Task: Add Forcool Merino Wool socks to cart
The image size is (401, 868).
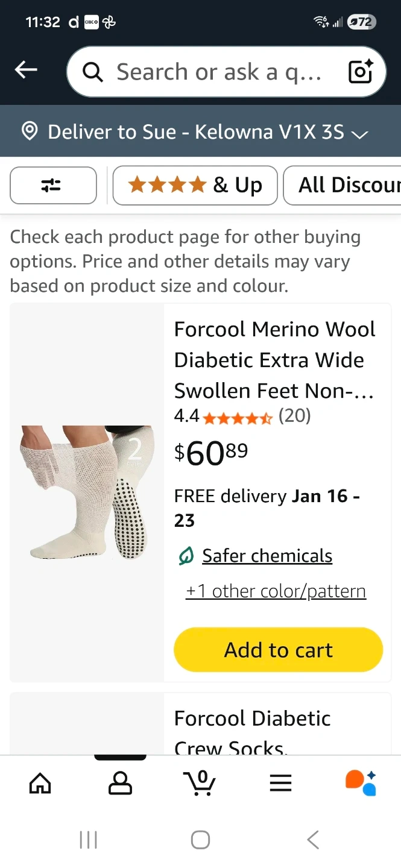Action: coord(278,650)
